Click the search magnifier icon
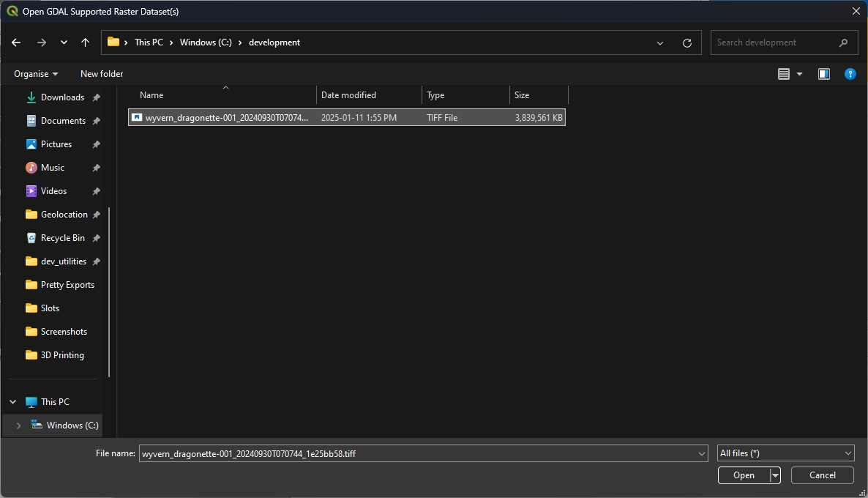Screen dimensions: 868x498 [x=844, y=42]
